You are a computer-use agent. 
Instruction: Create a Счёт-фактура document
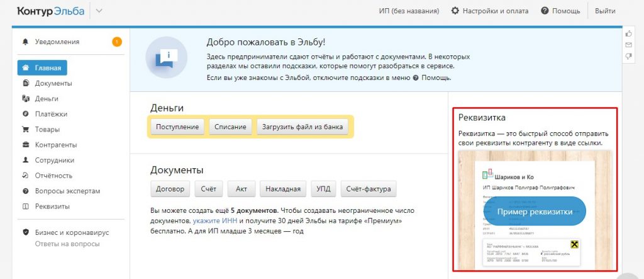[369, 189]
